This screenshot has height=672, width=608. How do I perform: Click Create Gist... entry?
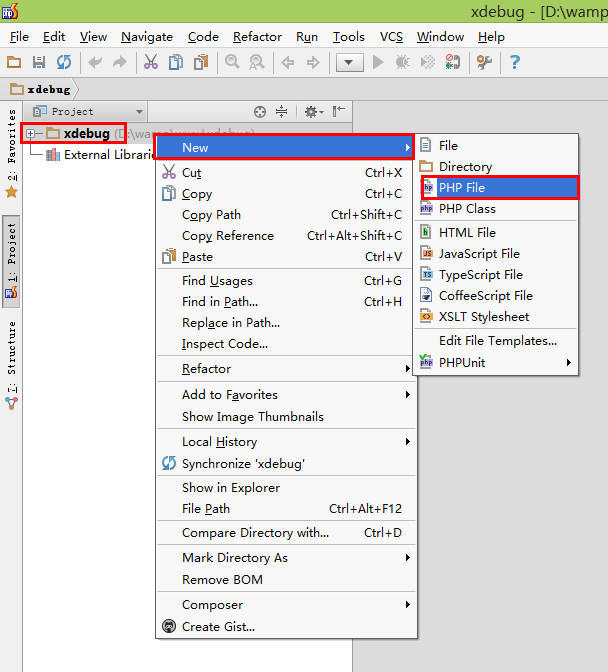(x=286, y=627)
